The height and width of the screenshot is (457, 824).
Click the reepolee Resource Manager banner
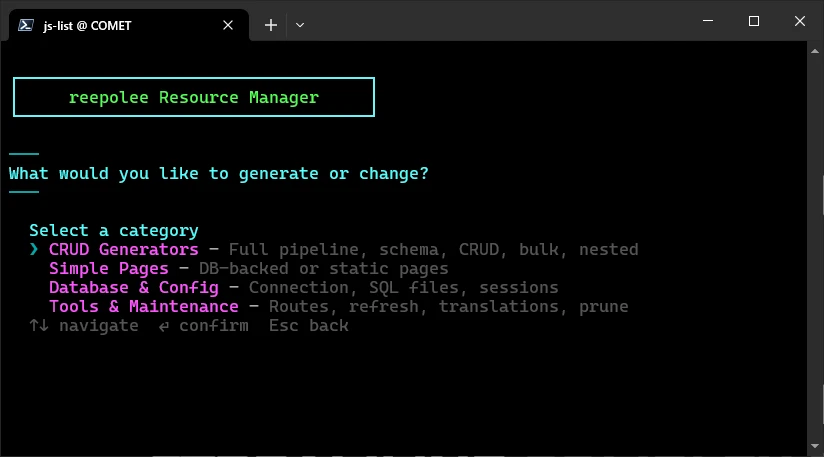click(x=194, y=97)
